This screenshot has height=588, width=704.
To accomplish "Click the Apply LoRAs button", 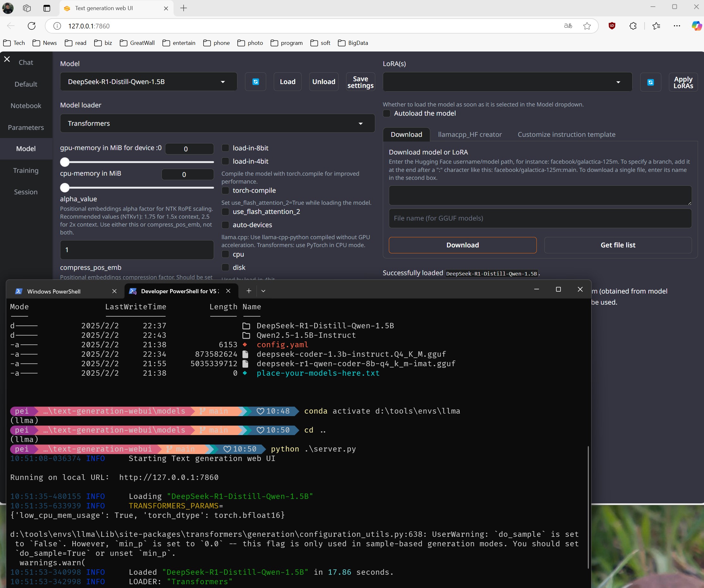I will 683,82.
